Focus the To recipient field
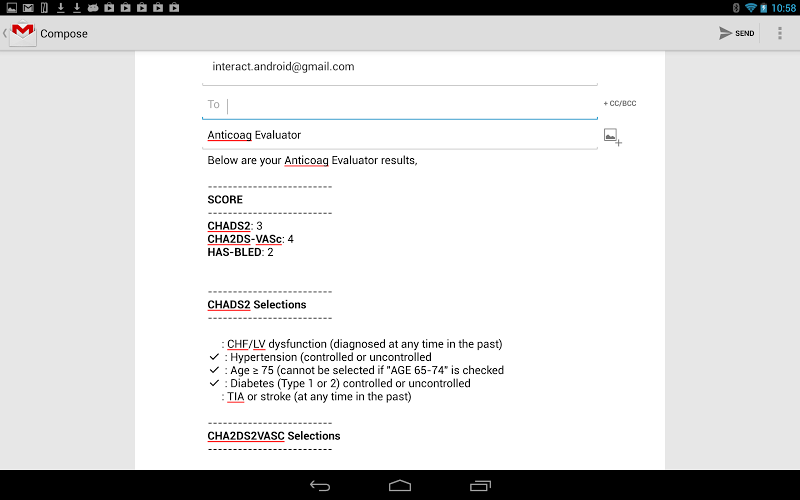The image size is (800, 500). (399, 105)
